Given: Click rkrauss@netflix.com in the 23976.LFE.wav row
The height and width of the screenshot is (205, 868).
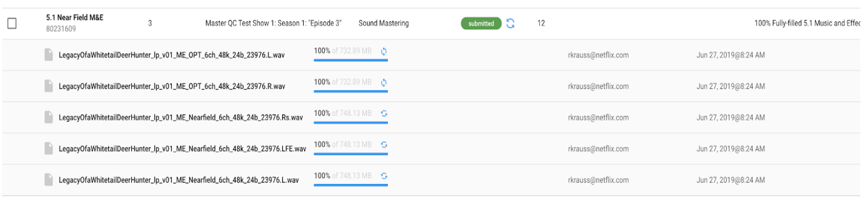Looking at the screenshot, I should (598, 149).
